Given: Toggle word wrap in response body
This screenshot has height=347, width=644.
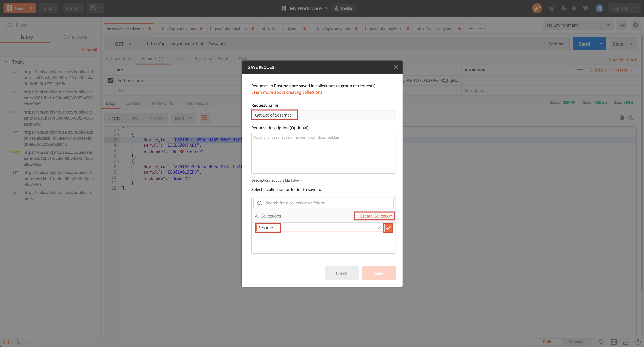Looking at the screenshot, I should pyautogui.click(x=205, y=118).
